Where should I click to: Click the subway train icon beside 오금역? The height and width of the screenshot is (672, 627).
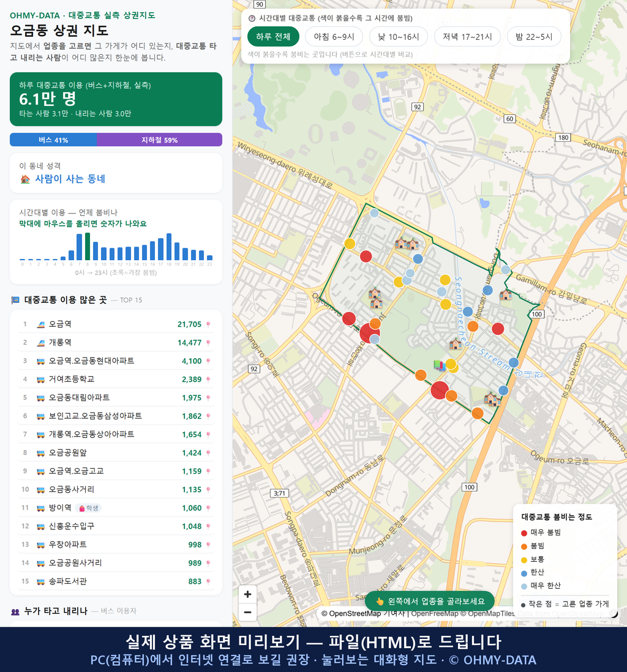tap(41, 324)
